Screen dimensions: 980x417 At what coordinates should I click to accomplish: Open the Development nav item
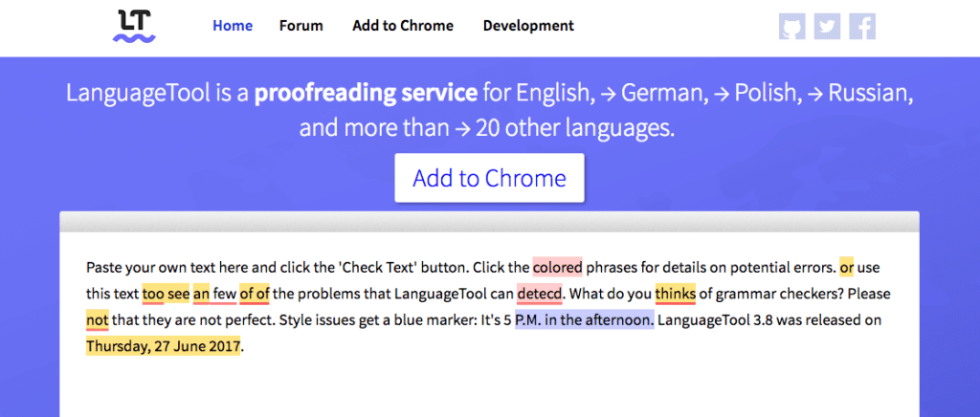click(528, 26)
